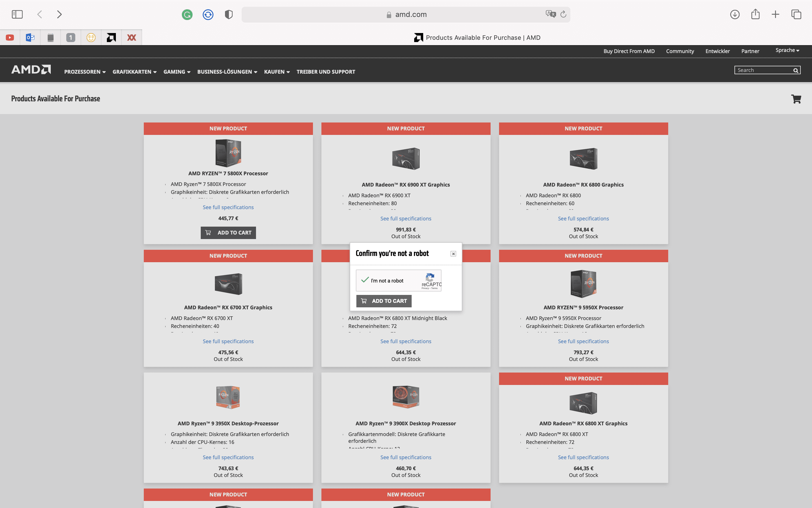Click the amd.com address bar

pyautogui.click(x=406, y=14)
